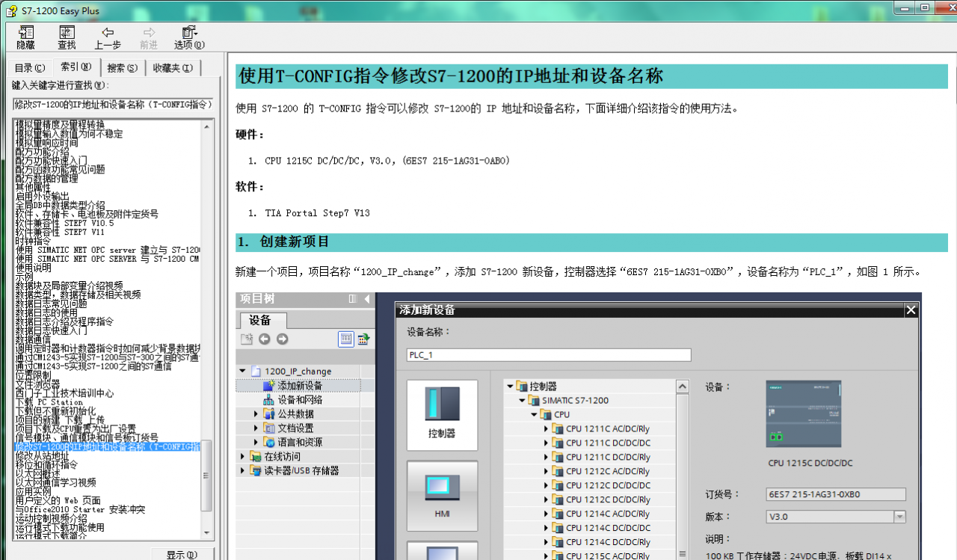
Task: Click the 显示 (Display) button
Action: 182,554
